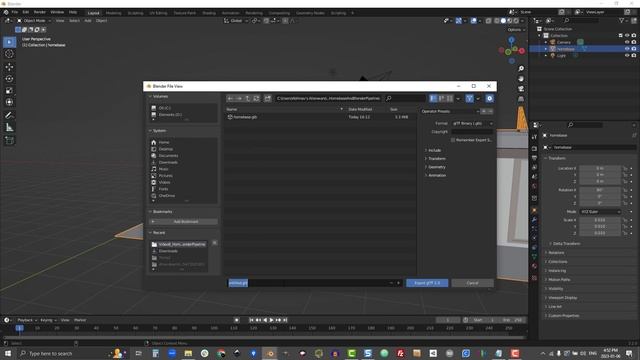Viewport: 640px width, 360px height.
Task: Open the viewport Add menu
Action: 88,20
